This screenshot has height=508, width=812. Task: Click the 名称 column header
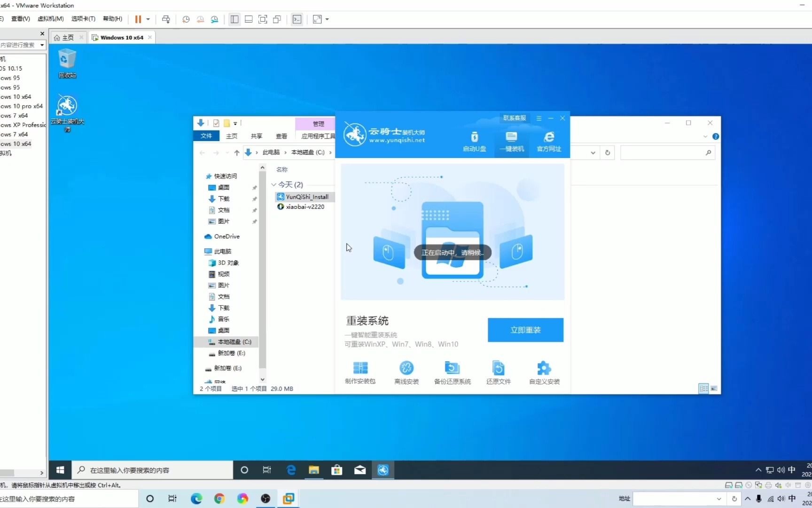[282, 169]
